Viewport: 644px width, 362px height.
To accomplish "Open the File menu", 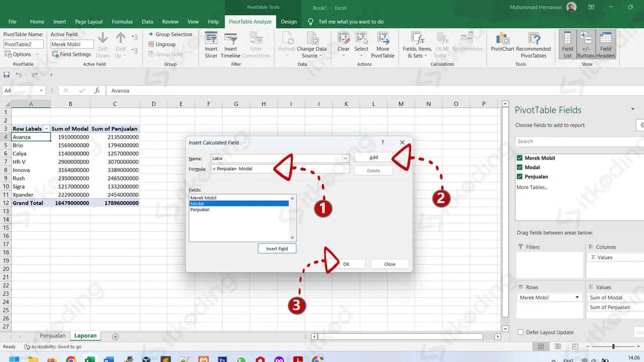I will [13, 22].
